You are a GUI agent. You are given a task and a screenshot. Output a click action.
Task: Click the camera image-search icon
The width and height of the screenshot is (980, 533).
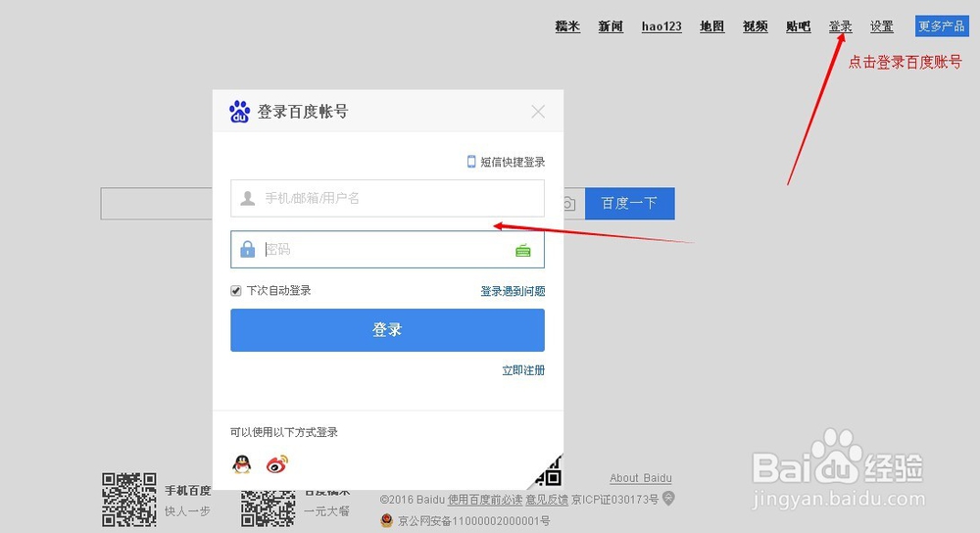point(568,204)
